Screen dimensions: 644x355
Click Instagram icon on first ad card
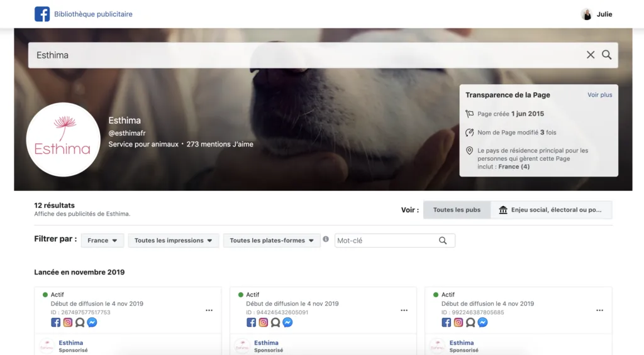tap(68, 322)
